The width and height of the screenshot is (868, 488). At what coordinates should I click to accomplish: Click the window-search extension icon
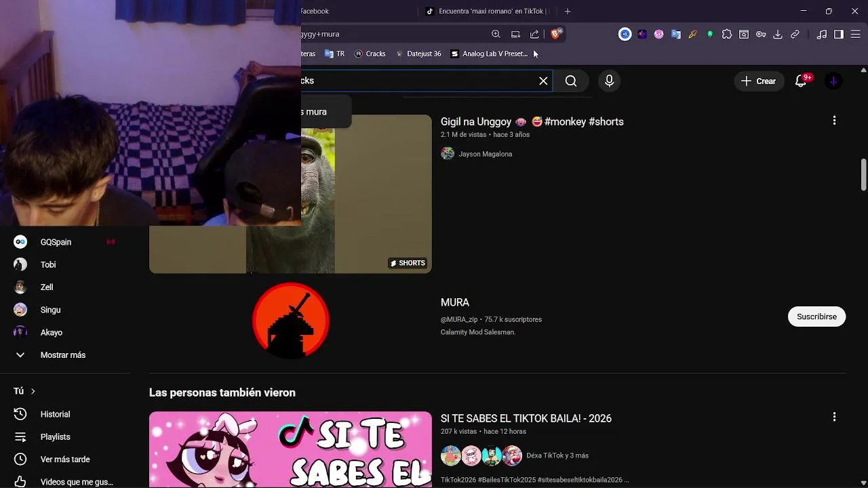(744, 34)
